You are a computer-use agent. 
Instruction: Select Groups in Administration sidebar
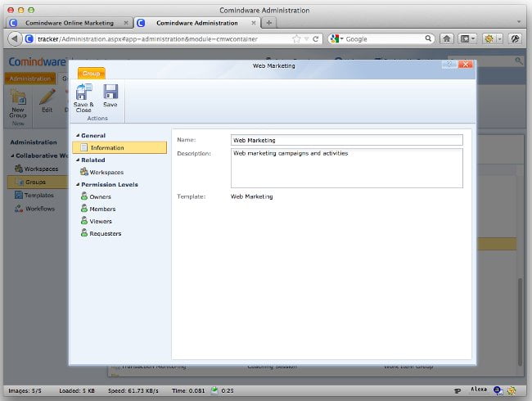point(38,182)
